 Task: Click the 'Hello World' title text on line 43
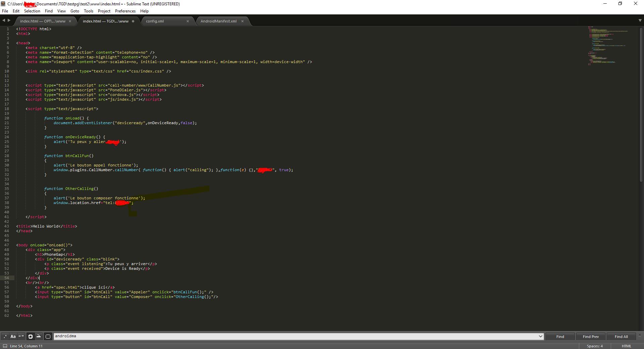45,226
